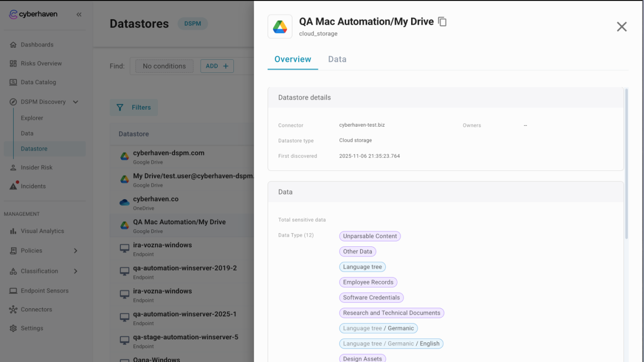
Task: Switch to the Data tab
Action: tap(337, 59)
